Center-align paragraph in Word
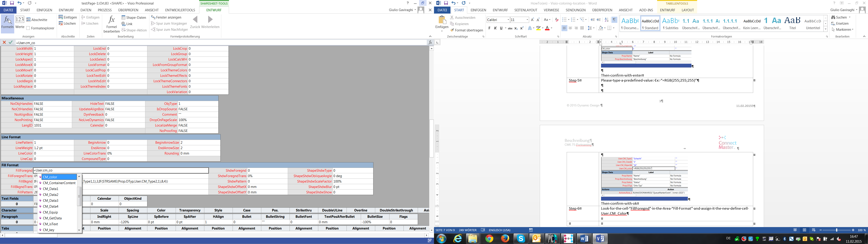The height and width of the screenshot is (244, 868). pyautogui.click(x=570, y=28)
